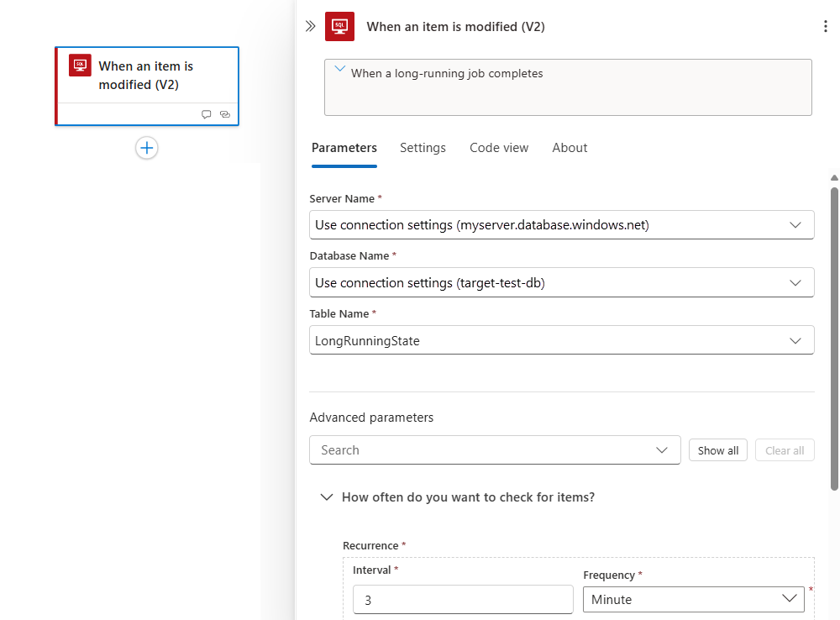Click the SQL icon in the panel header
This screenshot has height=620, width=840.
(339, 26)
